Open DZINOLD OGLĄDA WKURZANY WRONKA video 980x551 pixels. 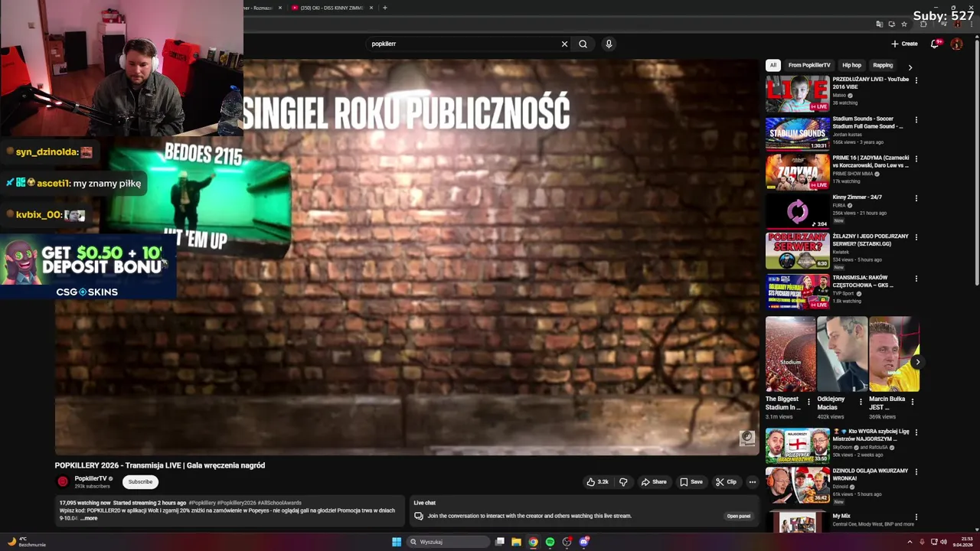(x=798, y=485)
